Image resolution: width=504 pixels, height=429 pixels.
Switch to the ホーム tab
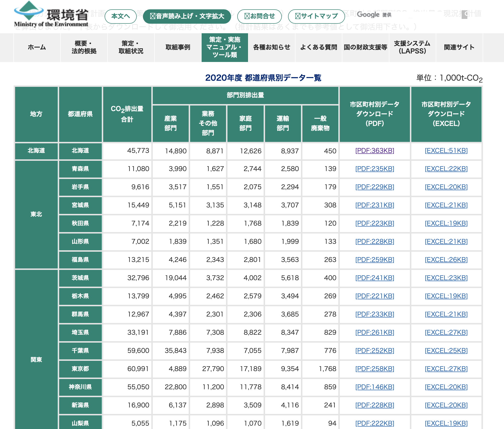(37, 47)
